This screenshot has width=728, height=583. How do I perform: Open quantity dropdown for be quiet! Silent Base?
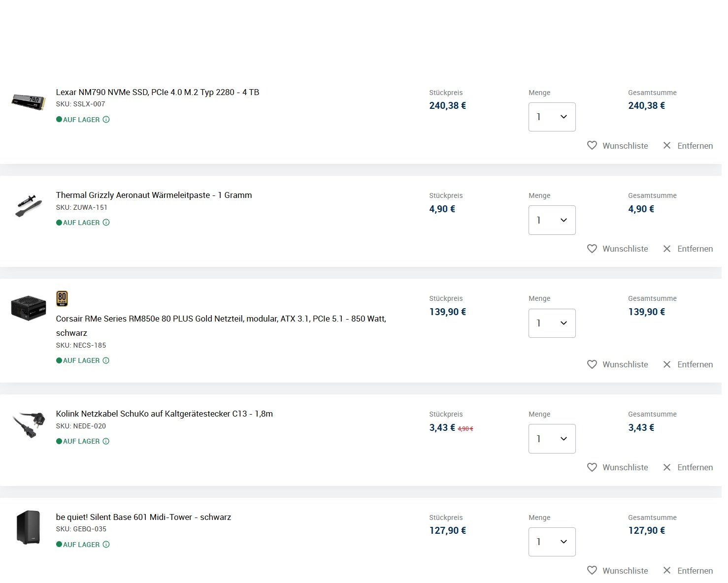click(552, 542)
